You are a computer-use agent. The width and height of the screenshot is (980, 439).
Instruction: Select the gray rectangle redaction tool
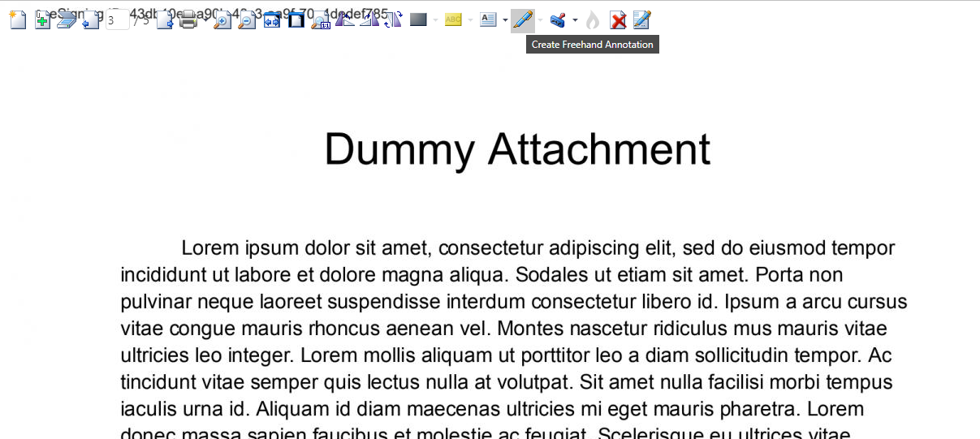418,19
